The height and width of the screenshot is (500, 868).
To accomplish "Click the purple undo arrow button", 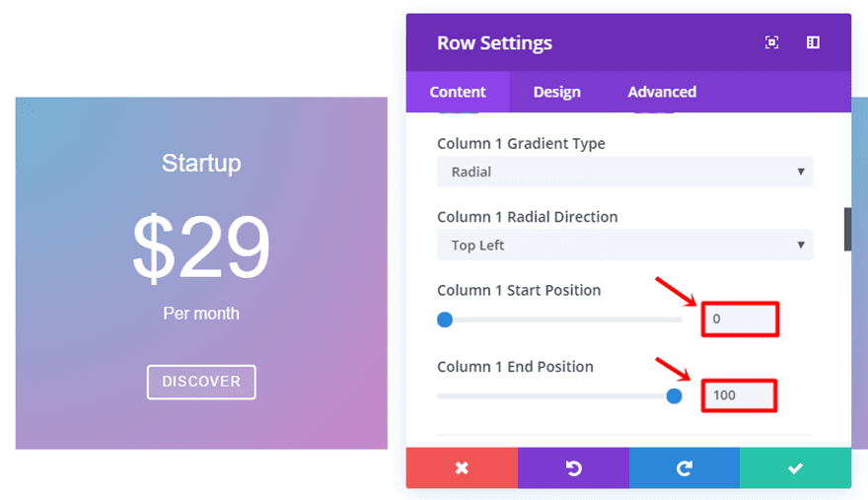I will pos(573,467).
